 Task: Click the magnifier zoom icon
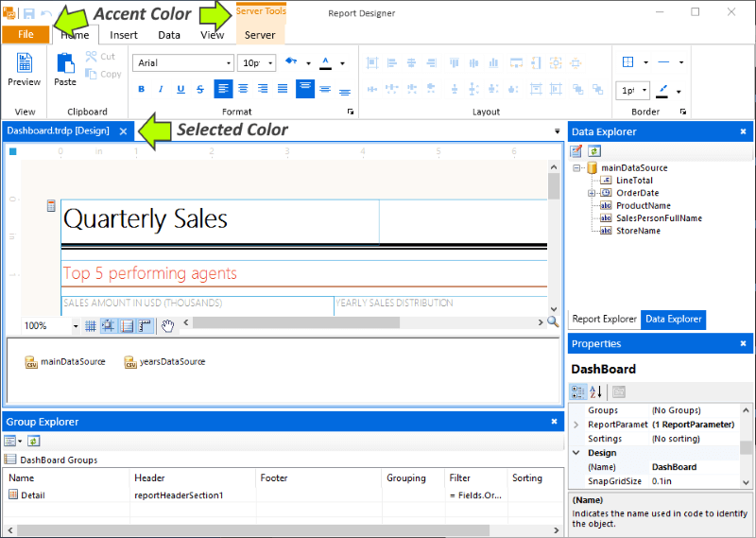pyautogui.click(x=553, y=321)
